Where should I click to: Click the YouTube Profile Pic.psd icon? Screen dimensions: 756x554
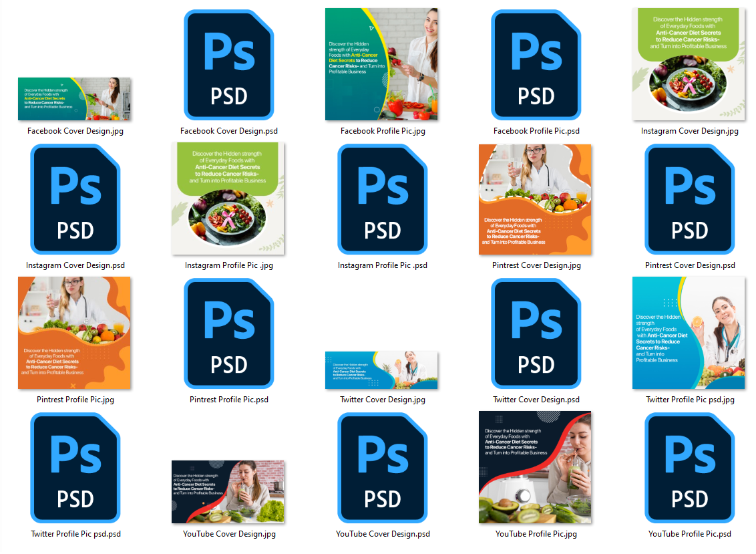[x=689, y=468]
